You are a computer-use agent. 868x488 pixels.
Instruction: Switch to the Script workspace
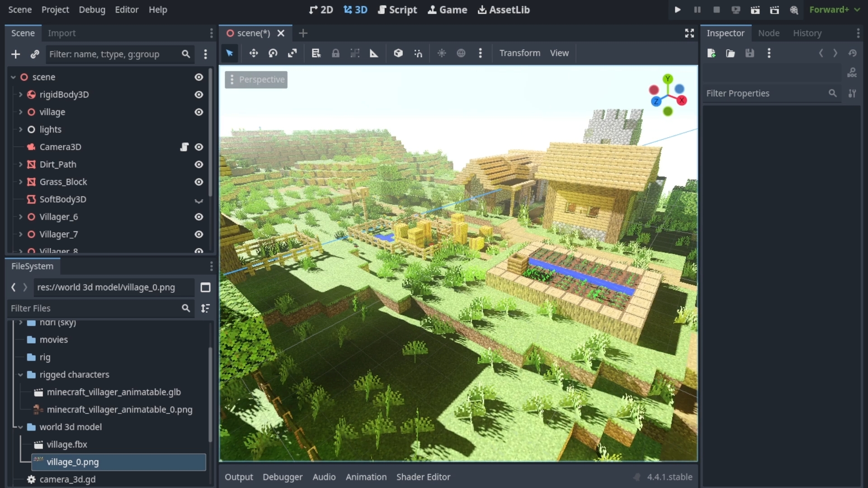point(397,9)
